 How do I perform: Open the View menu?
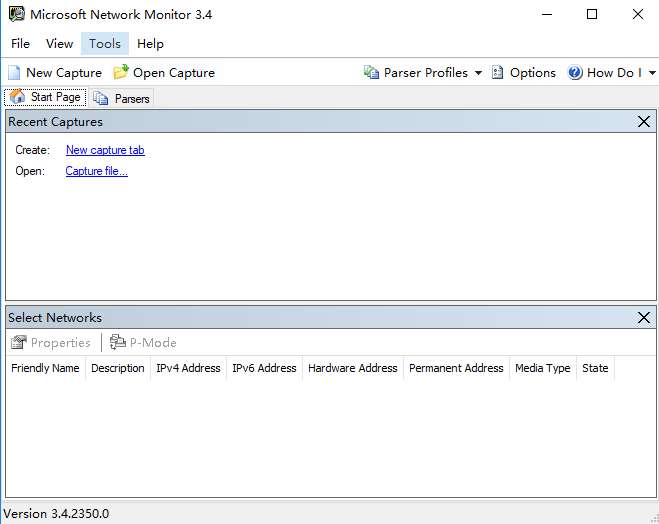point(59,44)
